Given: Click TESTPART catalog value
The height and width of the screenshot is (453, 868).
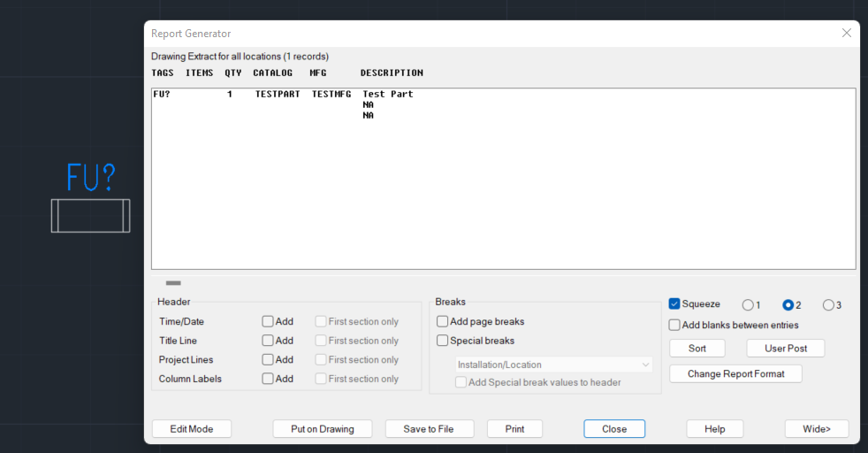Looking at the screenshot, I should pos(278,94).
